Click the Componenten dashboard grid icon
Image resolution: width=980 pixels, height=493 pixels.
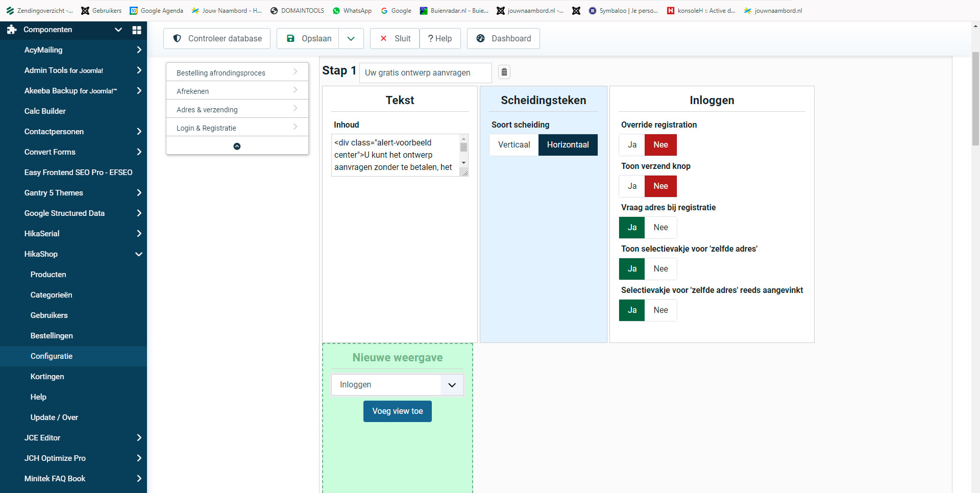[x=136, y=30]
